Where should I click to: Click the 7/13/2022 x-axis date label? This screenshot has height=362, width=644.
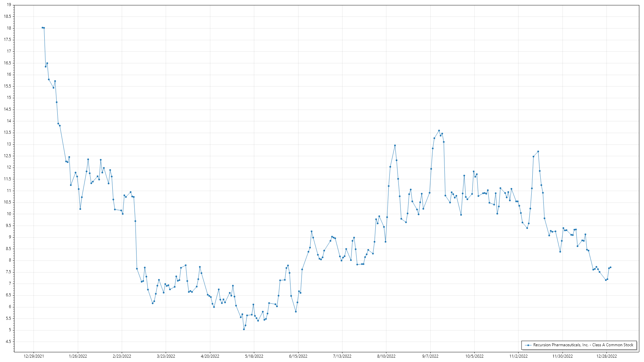342,356
